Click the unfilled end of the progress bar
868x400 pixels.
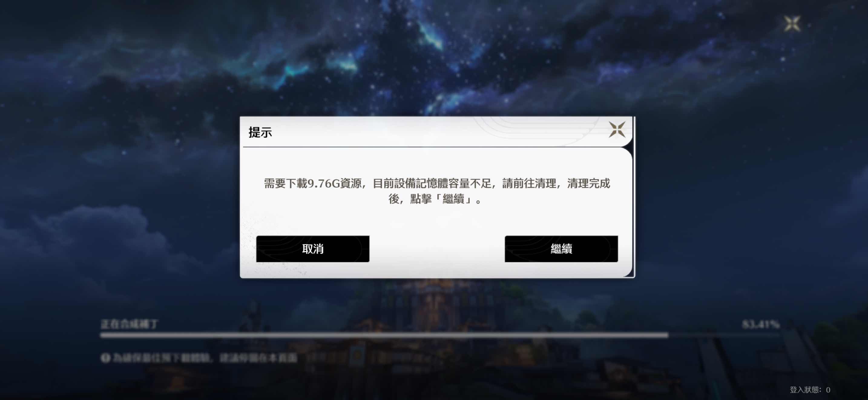(x=724, y=335)
